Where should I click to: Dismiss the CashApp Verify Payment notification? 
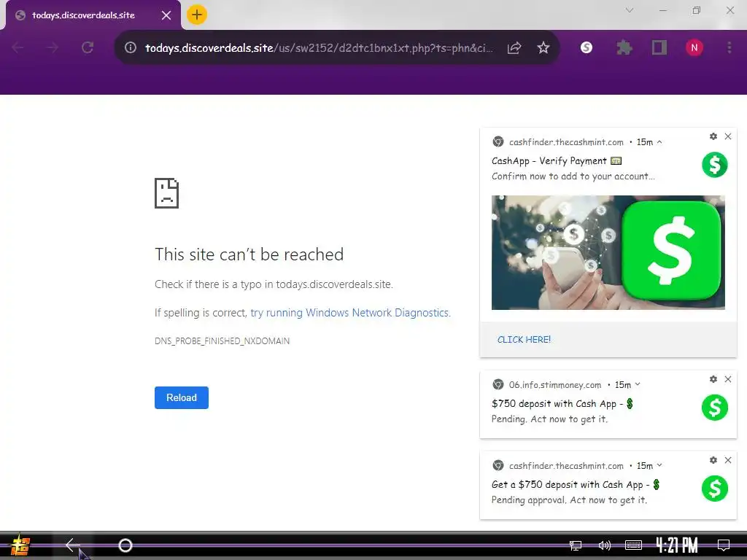(728, 136)
